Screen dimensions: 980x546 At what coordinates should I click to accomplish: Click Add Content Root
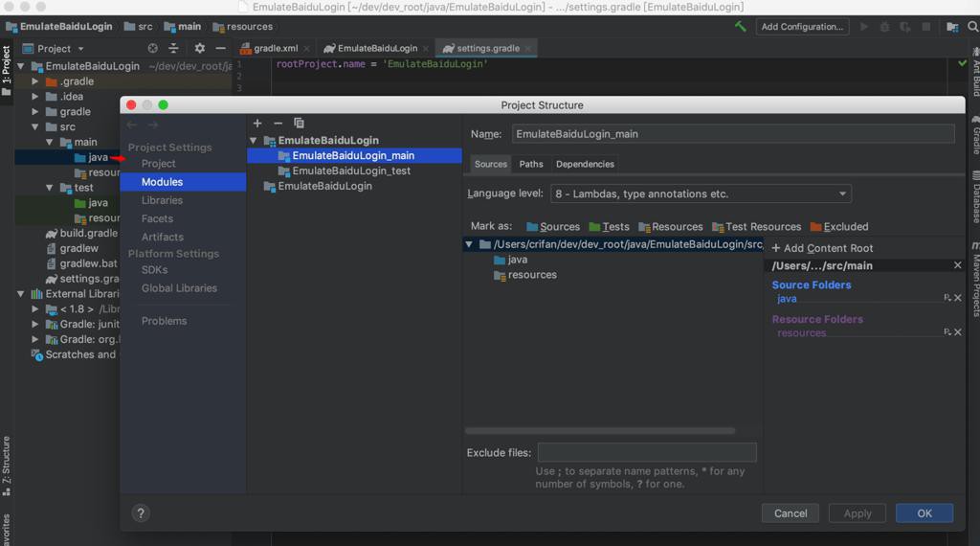click(822, 248)
